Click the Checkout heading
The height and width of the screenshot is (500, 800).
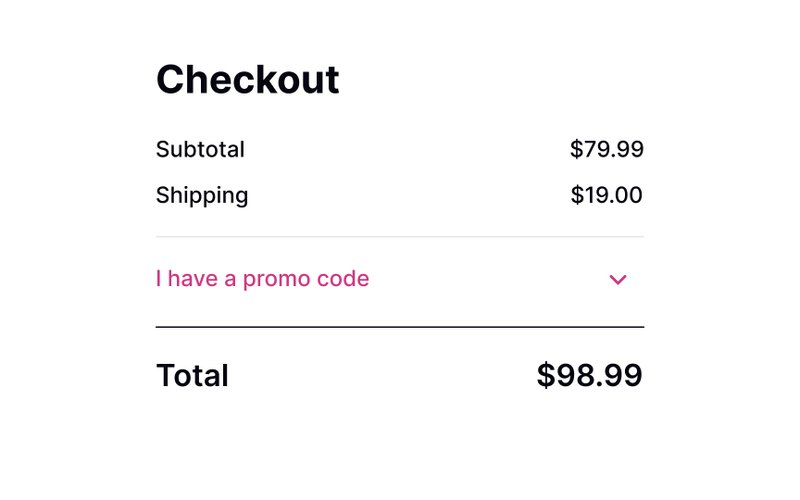point(247,80)
